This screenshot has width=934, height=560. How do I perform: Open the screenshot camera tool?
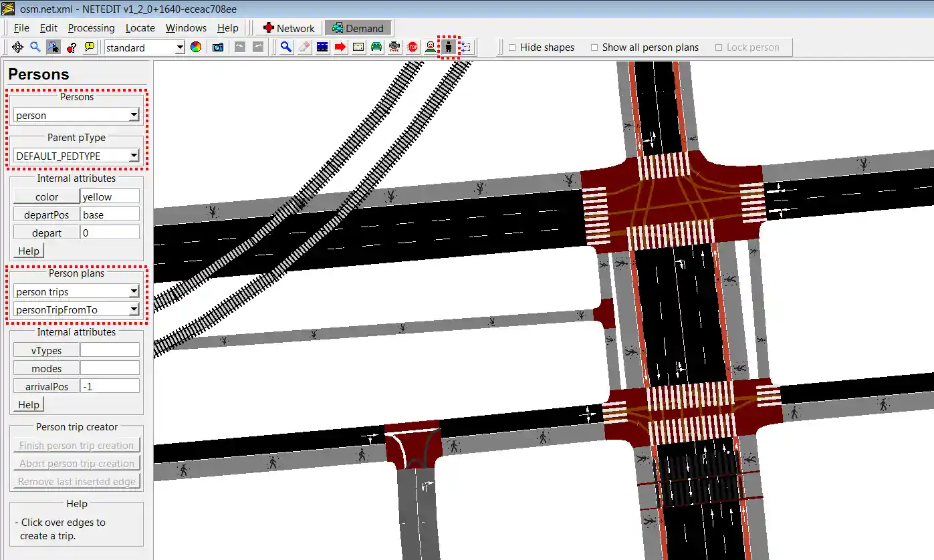pyautogui.click(x=218, y=47)
